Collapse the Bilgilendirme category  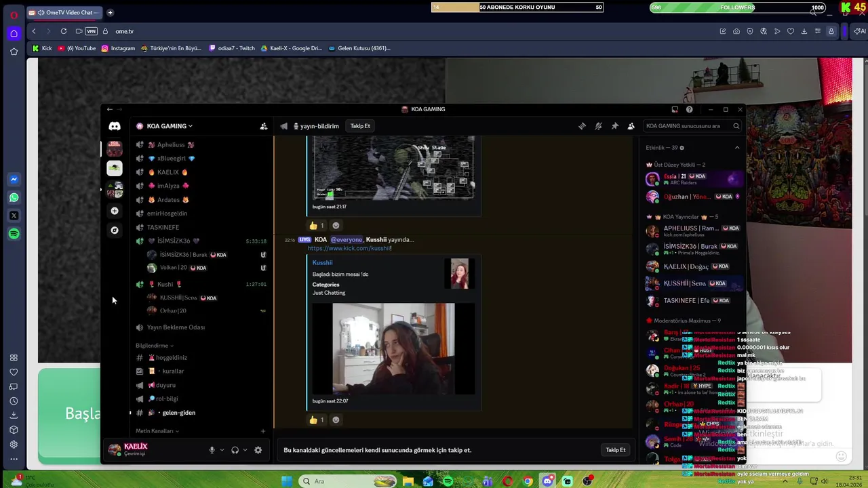[x=154, y=346]
